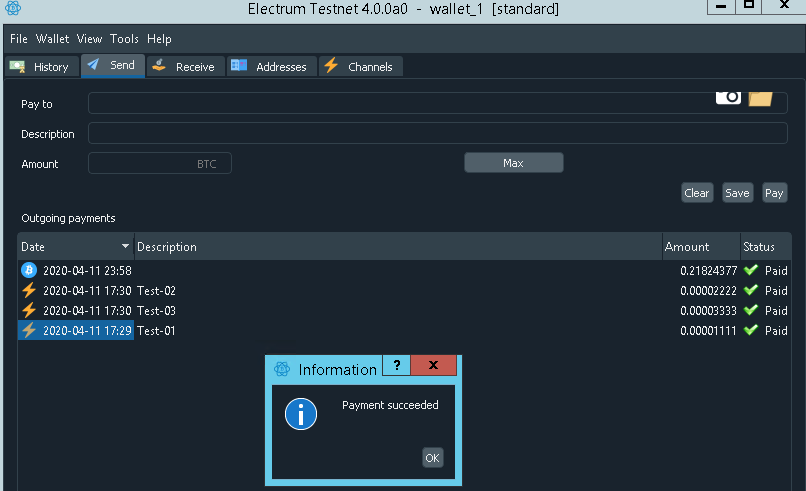Image resolution: width=806 pixels, height=491 pixels.
Task: Select the Test-02 description
Action: pyautogui.click(x=156, y=290)
